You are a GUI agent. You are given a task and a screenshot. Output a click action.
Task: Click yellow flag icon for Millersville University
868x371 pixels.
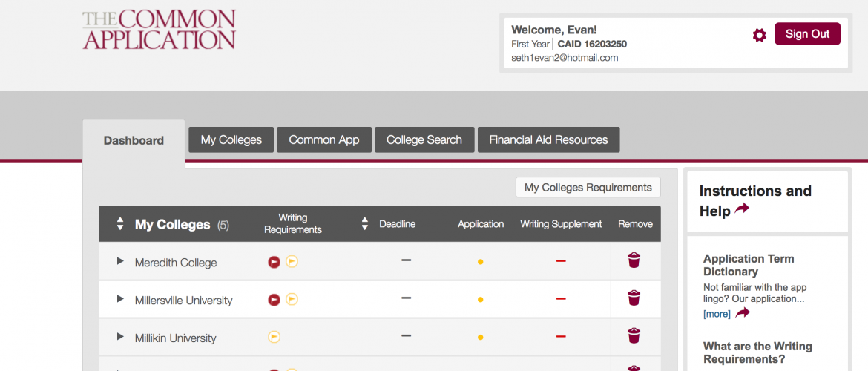coord(292,299)
